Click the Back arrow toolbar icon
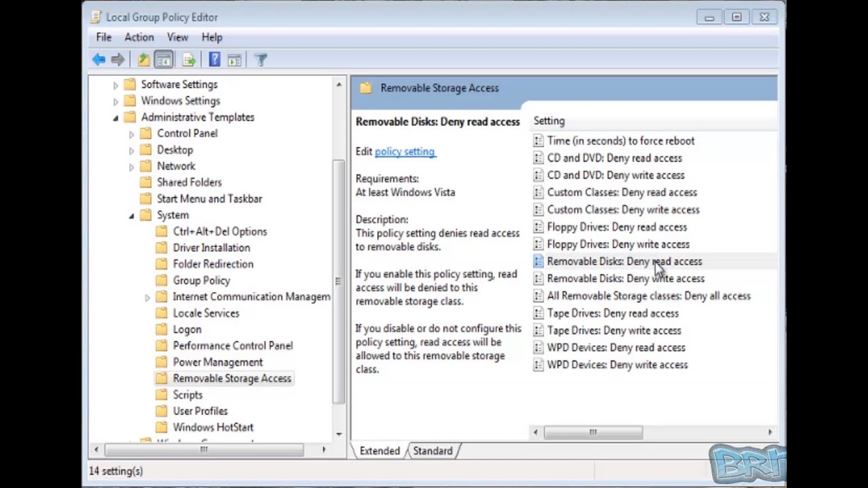The height and width of the screenshot is (488, 868). click(x=99, y=60)
